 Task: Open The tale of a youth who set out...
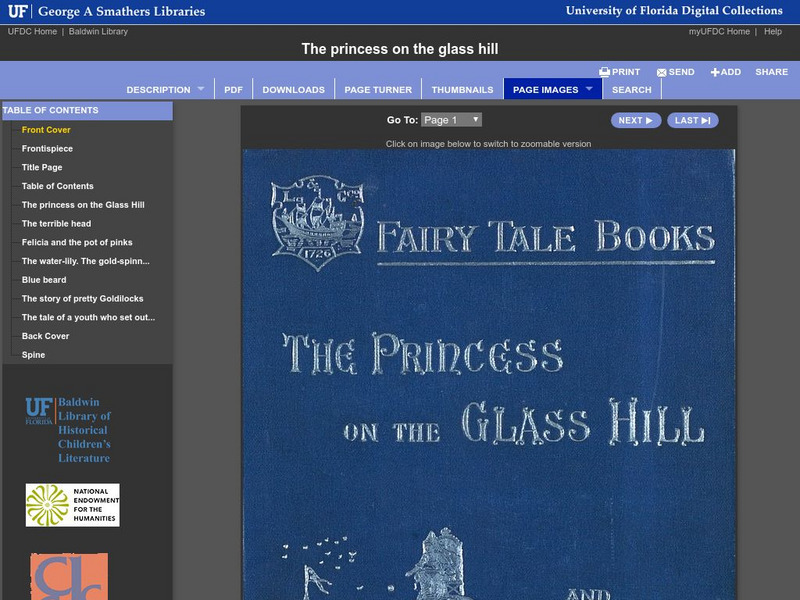tap(88, 317)
